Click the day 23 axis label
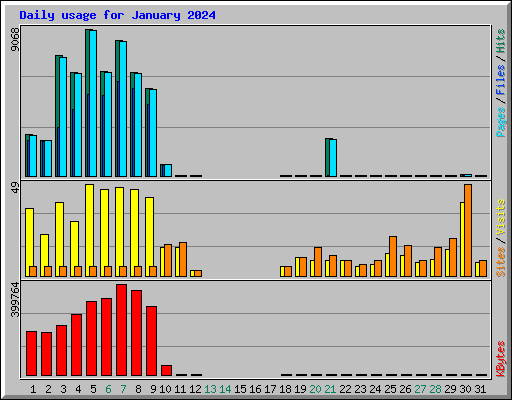Image resolution: width=512 pixels, height=400 pixels. point(360,389)
